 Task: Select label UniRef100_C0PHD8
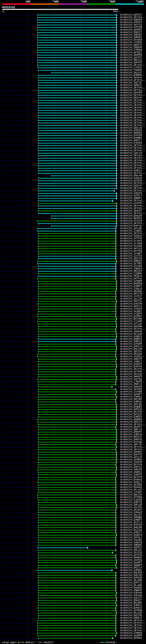(x=131, y=50)
